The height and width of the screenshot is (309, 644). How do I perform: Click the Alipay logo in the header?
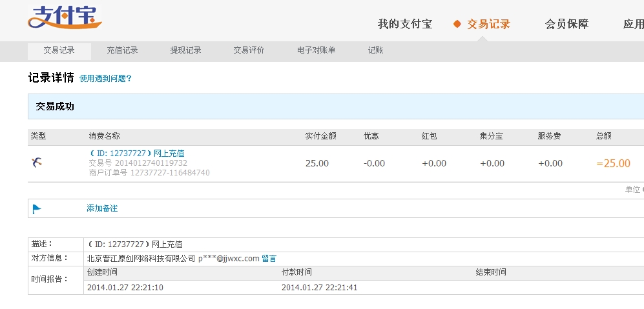click(x=65, y=17)
